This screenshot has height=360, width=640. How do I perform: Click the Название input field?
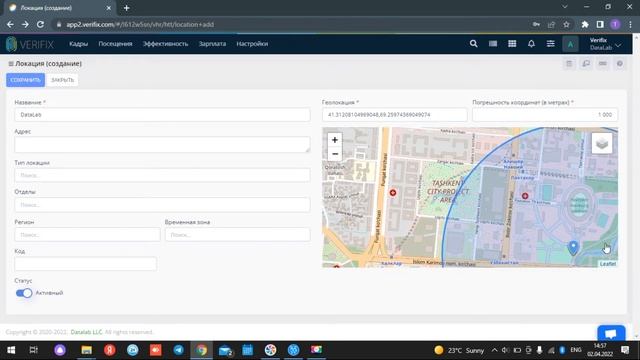pos(162,115)
